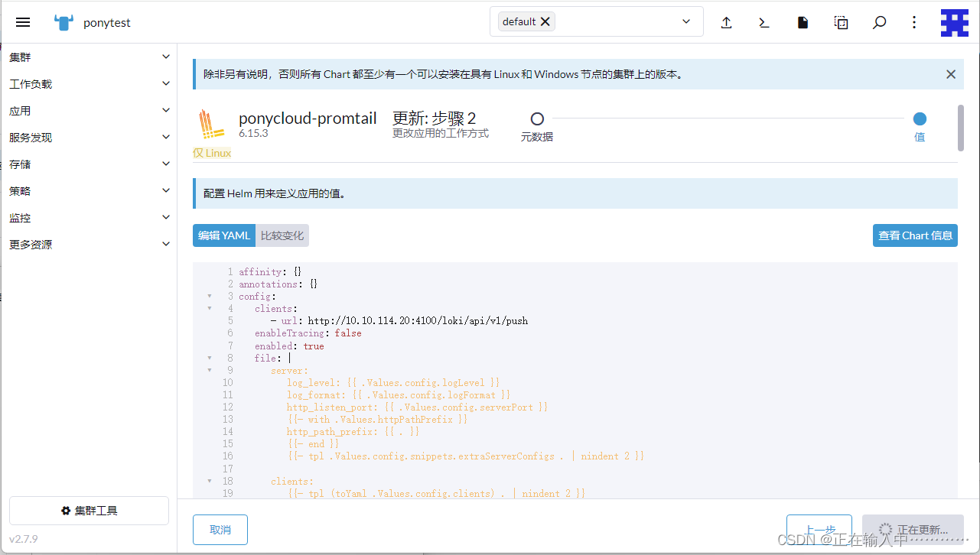The height and width of the screenshot is (555, 980).
Task: Expand the 应用 sidebar section
Action: 166,110
